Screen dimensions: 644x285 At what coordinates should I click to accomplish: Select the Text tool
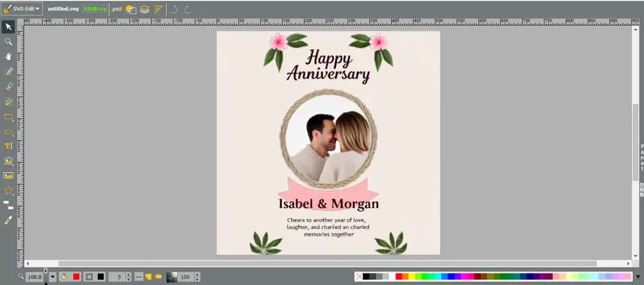tap(8, 146)
